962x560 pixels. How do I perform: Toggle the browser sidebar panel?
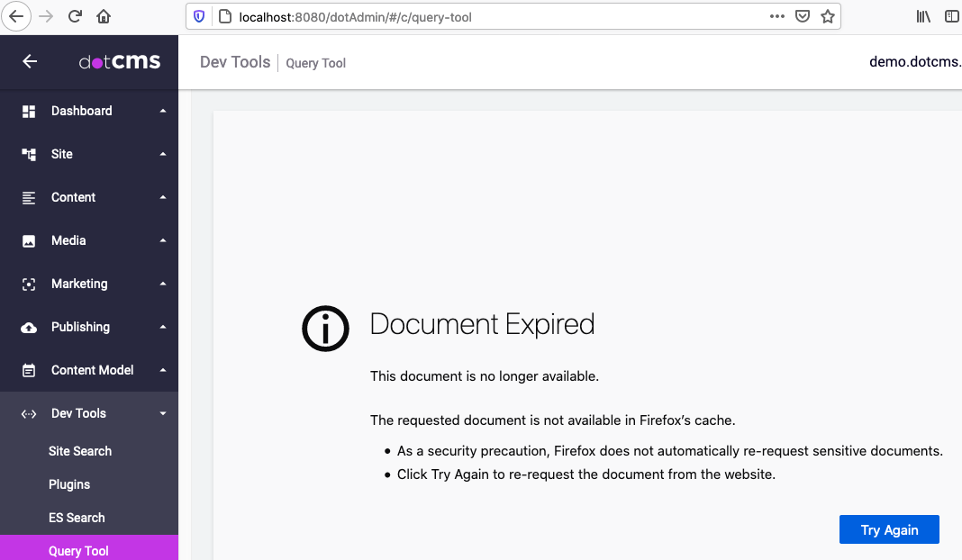(951, 15)
